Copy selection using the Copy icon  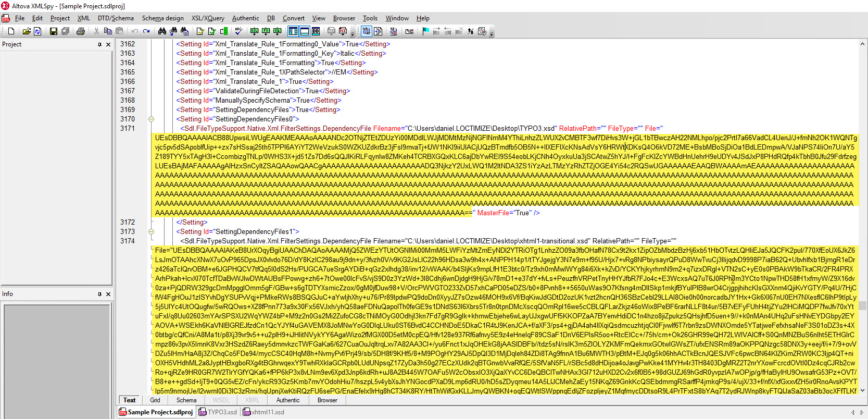(108, 31)
